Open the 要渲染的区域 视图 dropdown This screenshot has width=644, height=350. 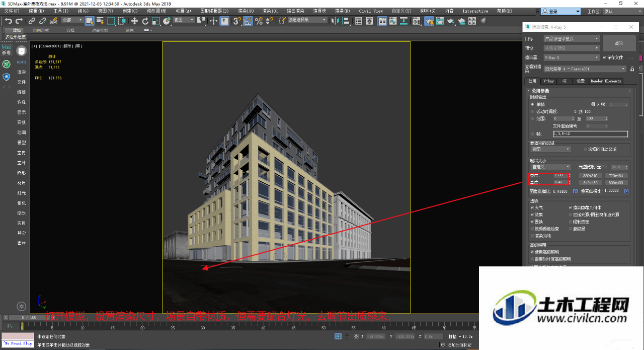click(551, 149)
